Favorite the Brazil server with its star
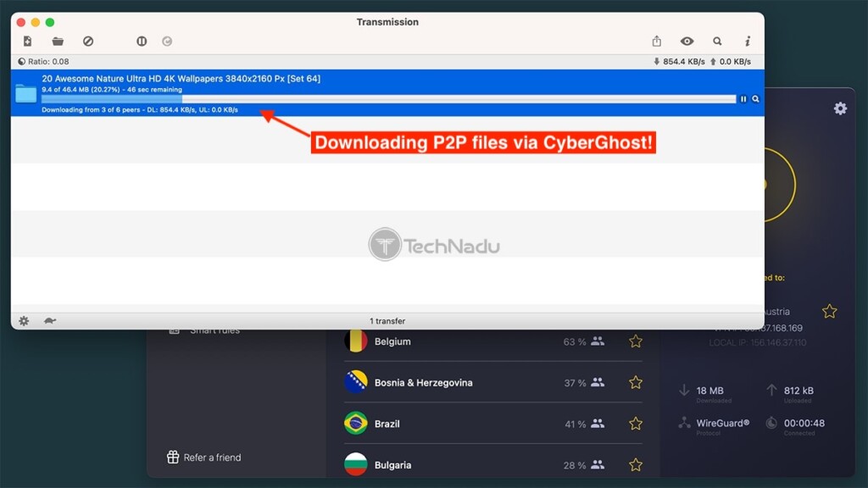Image resolution: width=868 pixels, height=488 pixels. pyautogui.click(x=636, y=424)
